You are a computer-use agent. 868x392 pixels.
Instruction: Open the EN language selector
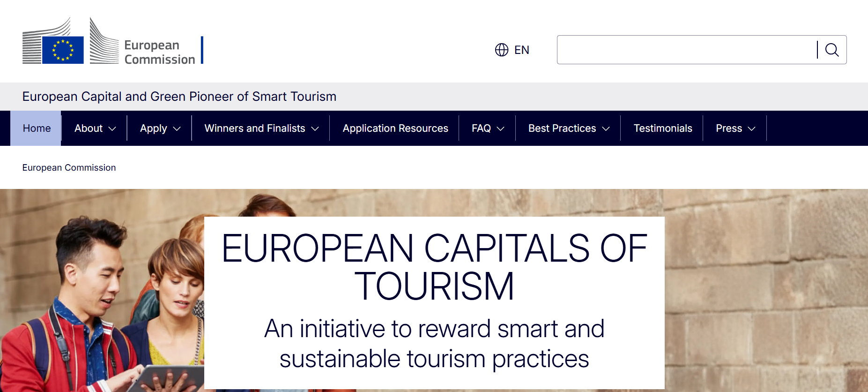[x=521, y=50]
